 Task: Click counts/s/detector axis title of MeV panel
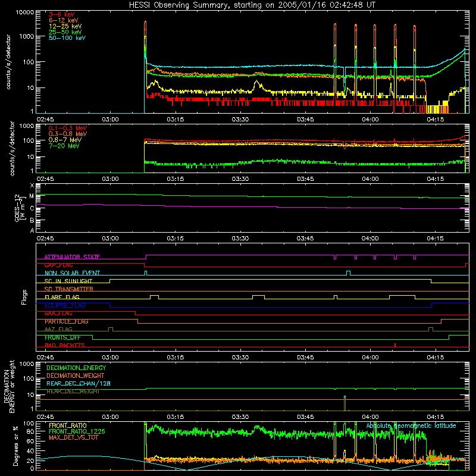(12, 148)
